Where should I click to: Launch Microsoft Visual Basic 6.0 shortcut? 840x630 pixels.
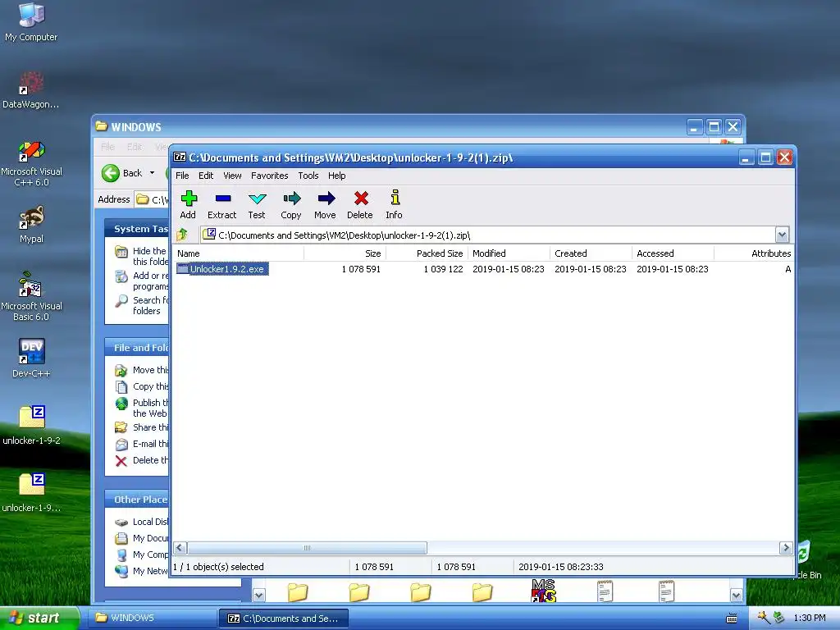(31, 285)
